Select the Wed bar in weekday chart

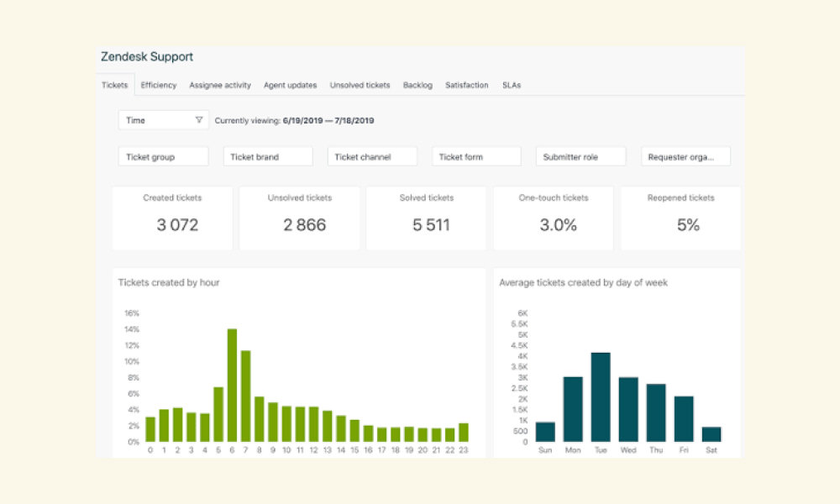coord(628,409)
